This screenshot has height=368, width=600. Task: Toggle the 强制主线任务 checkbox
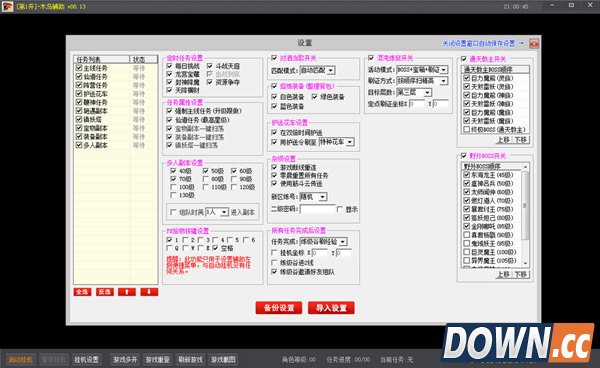pyautogui.click(x=170, y=111)
